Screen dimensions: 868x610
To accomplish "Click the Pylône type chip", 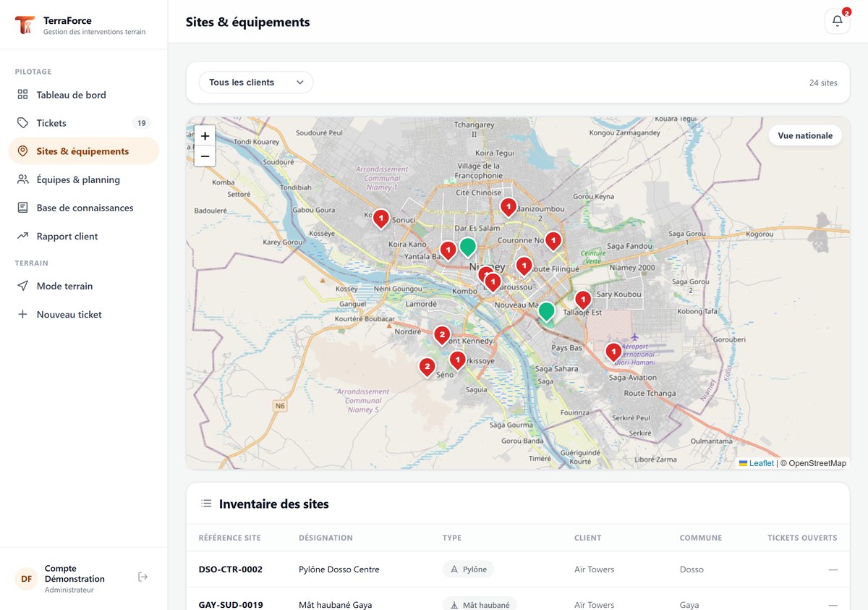I will tap(469, 569).
